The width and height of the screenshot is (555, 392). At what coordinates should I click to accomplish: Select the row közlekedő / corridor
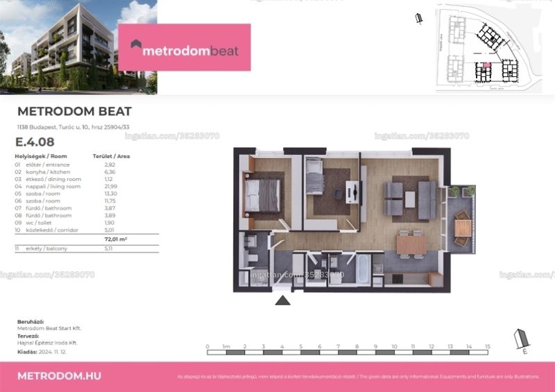click(87, 230)
